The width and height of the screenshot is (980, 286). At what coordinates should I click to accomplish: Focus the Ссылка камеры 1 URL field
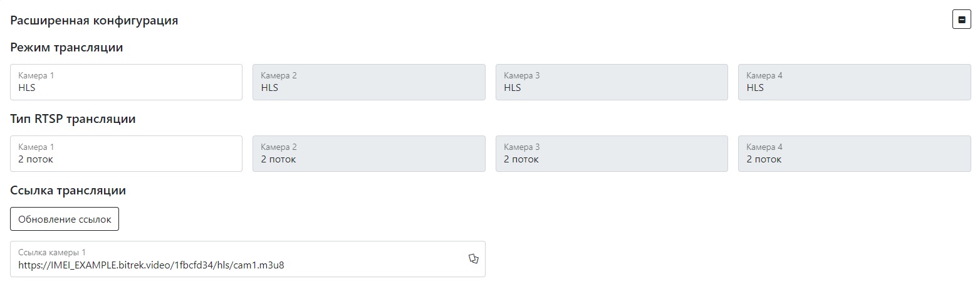tap(238, 265)
